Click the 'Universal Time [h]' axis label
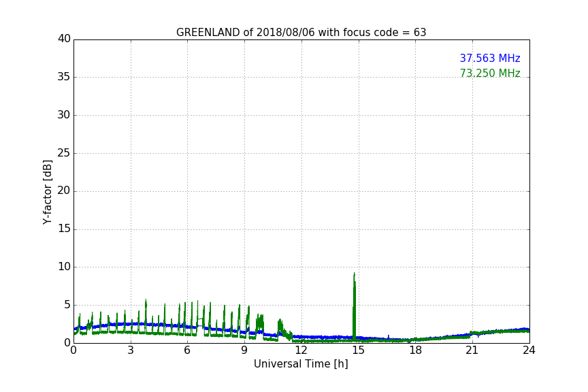This screenshot has width=588, height=392. 301,364
